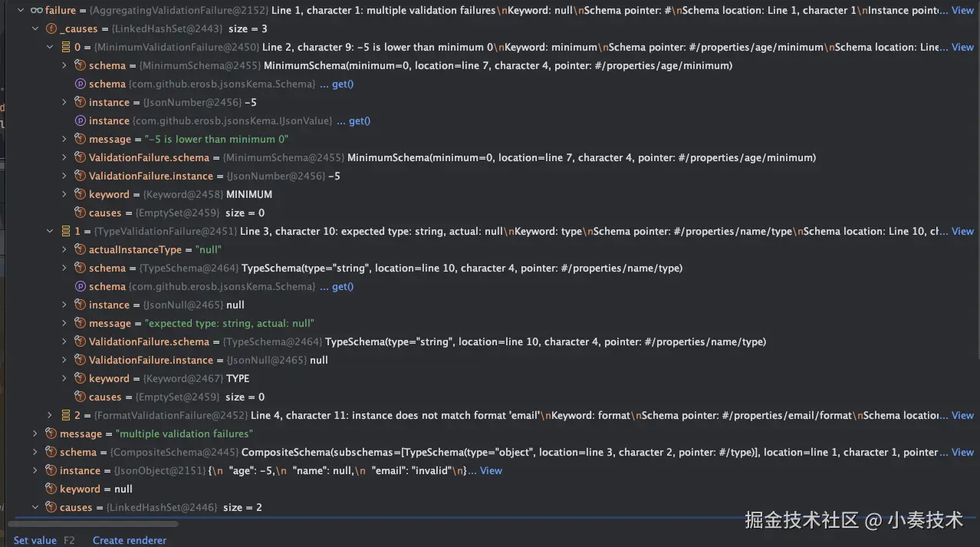Click the field icon beside actualInstanceType
This screenshot has width=980, height=547.
point(80,249)
